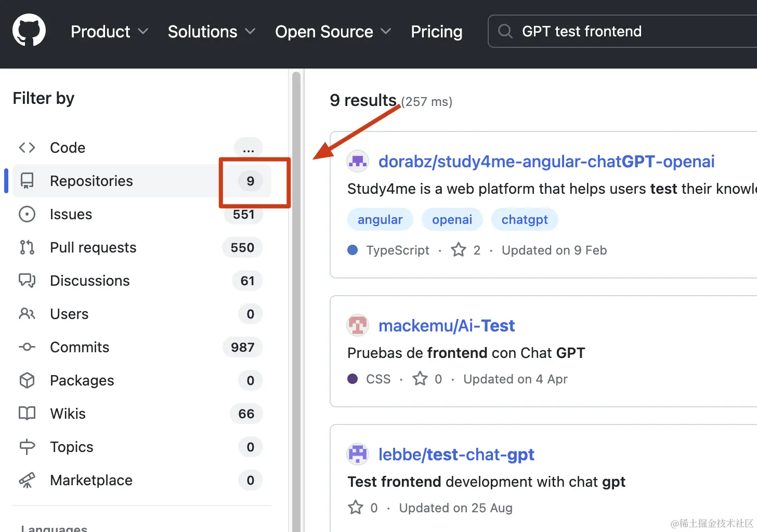Click the Wikis book icon
Screen dimensions: 757x532
[27, 414]
